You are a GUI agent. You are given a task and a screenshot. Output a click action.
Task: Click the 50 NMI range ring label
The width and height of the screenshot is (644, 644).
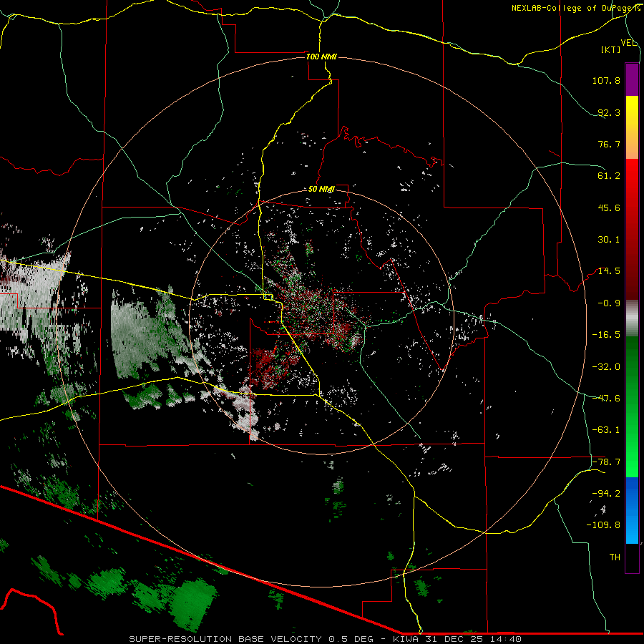[x=321, y=189]
